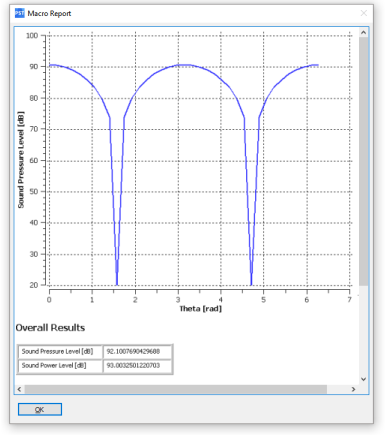Image resolution: width=385 pixels, height=436 pixels.
Task: Click the 'Macro Report' window title
Action: tap(49, 14)
